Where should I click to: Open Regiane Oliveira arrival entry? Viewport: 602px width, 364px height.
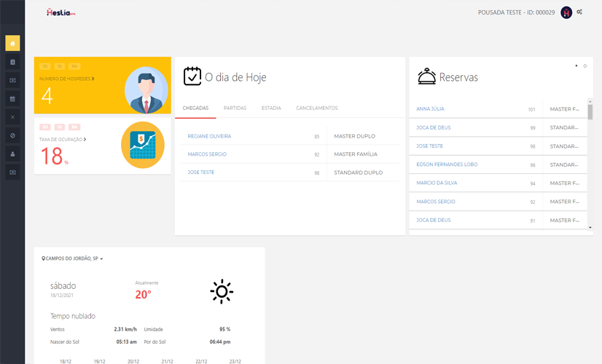point(209,136)
